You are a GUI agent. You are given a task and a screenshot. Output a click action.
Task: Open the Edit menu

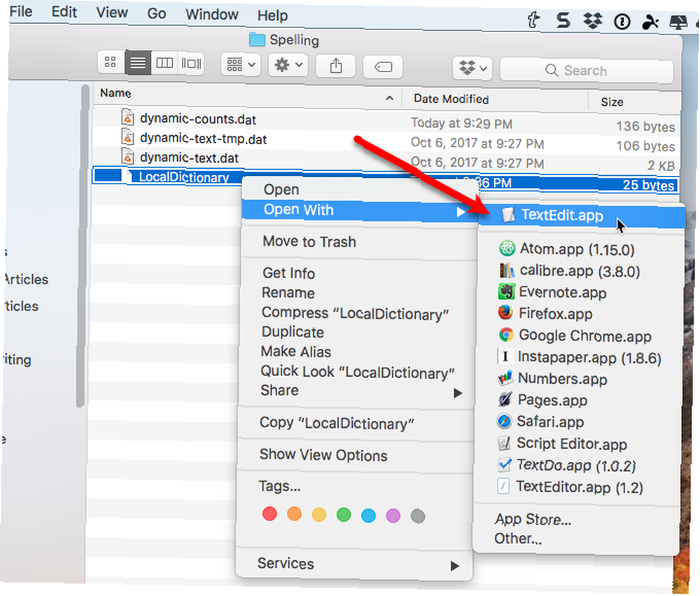pos(64,12)
